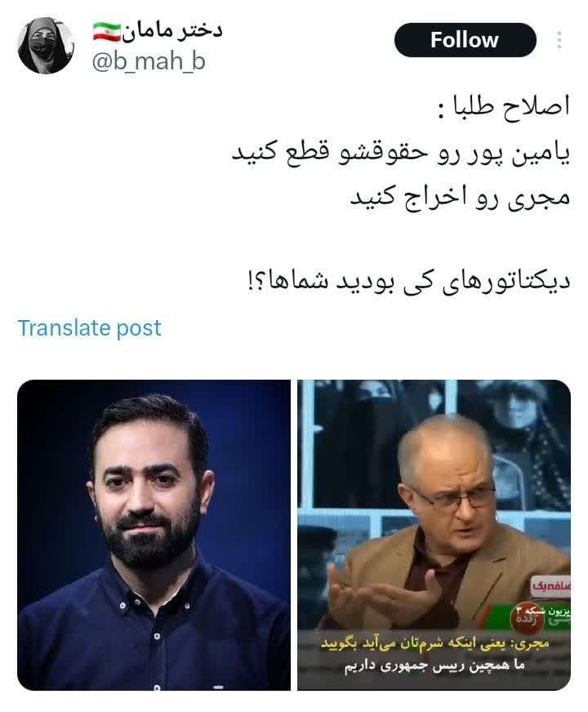Click the red banner label in TV screenshot

point(550,585)
